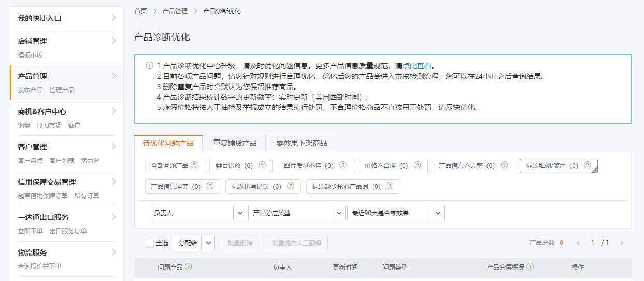Viewport: 644px width, 281px height.
Task: Click help icon beside 标题拼写错误
Action: [291, 186]
